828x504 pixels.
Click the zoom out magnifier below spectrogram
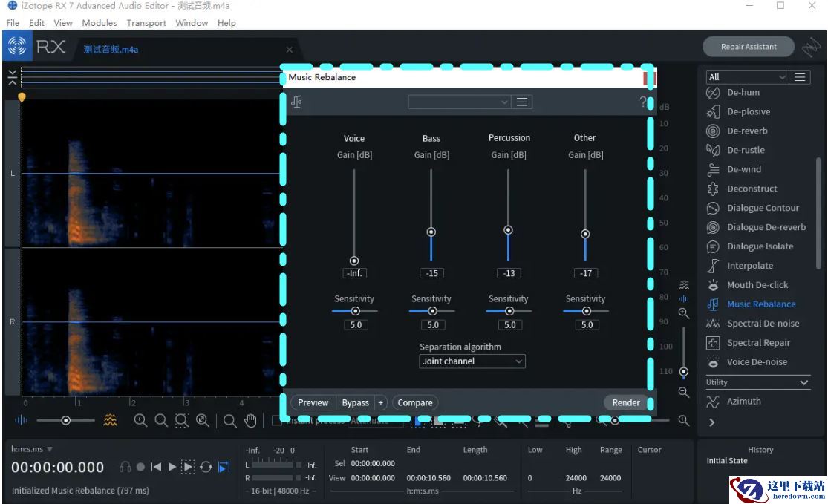pos(161,420)
